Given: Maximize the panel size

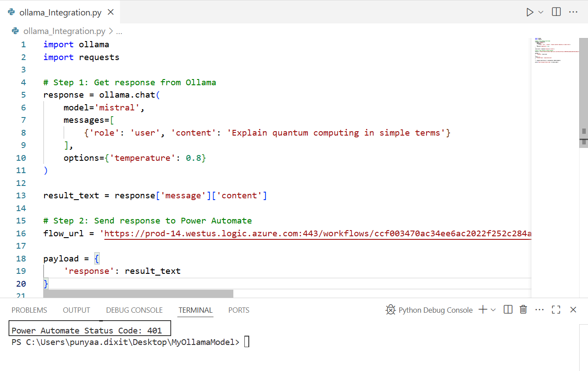Looking at the screenshot, I should click(556, 310).
